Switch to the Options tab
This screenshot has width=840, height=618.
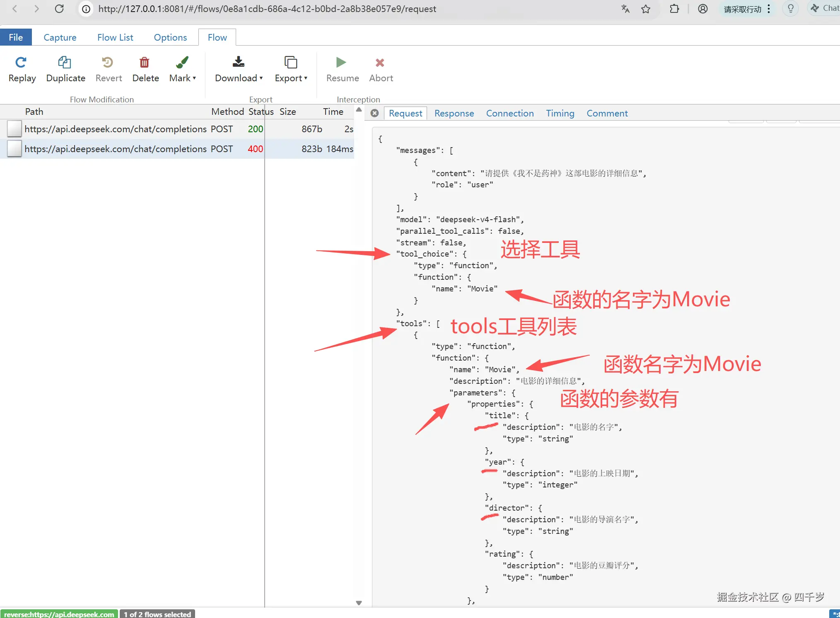click(x=170, y=37)
